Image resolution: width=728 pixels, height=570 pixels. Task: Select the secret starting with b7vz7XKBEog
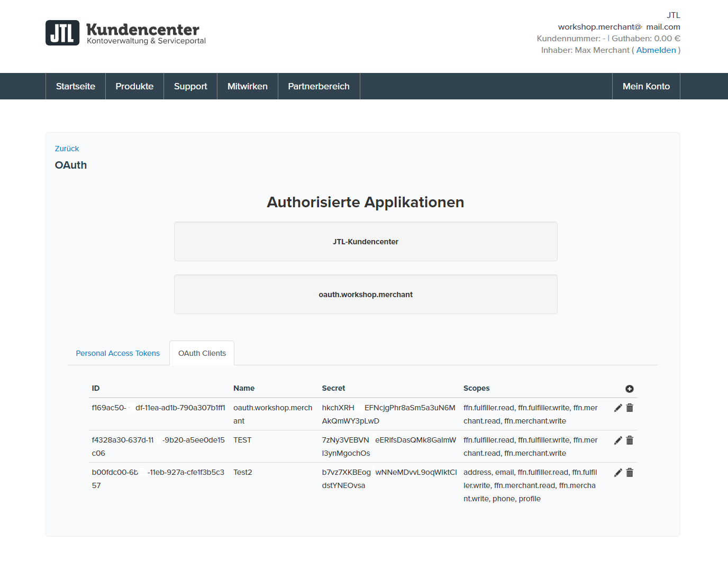(x=389, y=479)
